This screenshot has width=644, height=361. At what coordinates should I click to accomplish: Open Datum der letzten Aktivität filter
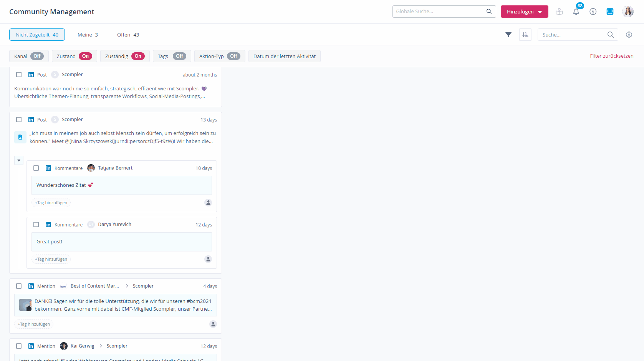click(284, 56)
